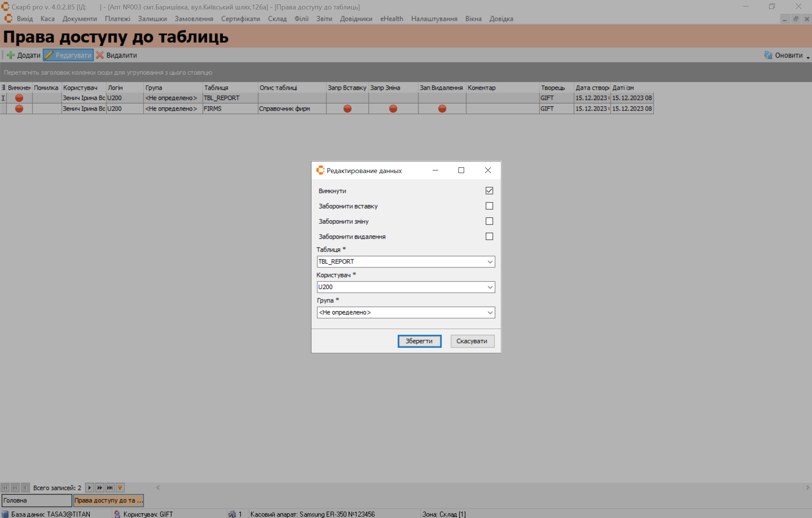Enable Заборонити вставку checkbox
The image size is (812, 518).
[489, 206]
